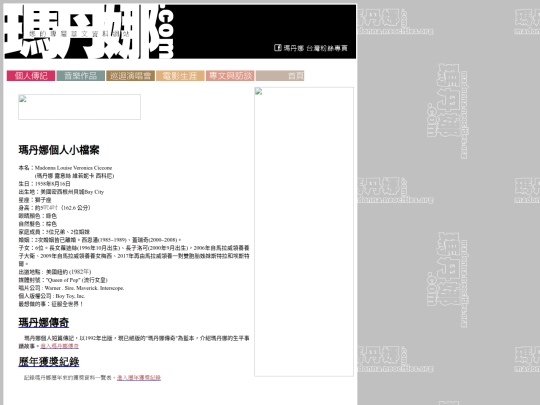Click the 出道地點 美國紐約 (1982年) line
The width and height of the screenshot is (540, 405).
click(x=55, y=272)
